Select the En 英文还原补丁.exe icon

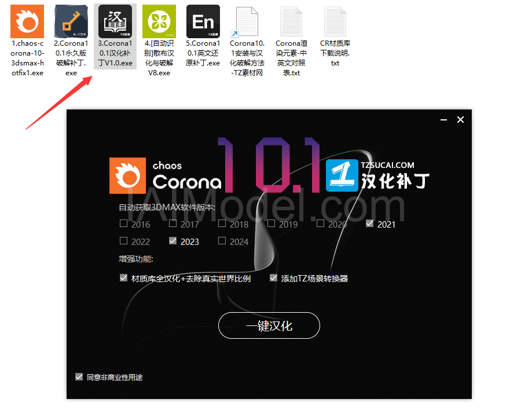pyautogui.click(x=203, y=21)
